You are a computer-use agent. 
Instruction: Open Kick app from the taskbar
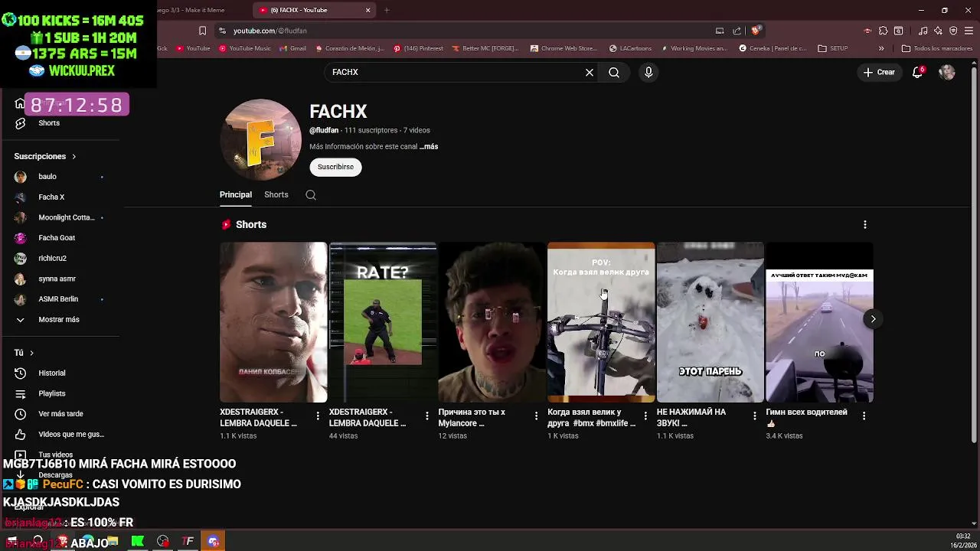[x=138, y=541]
